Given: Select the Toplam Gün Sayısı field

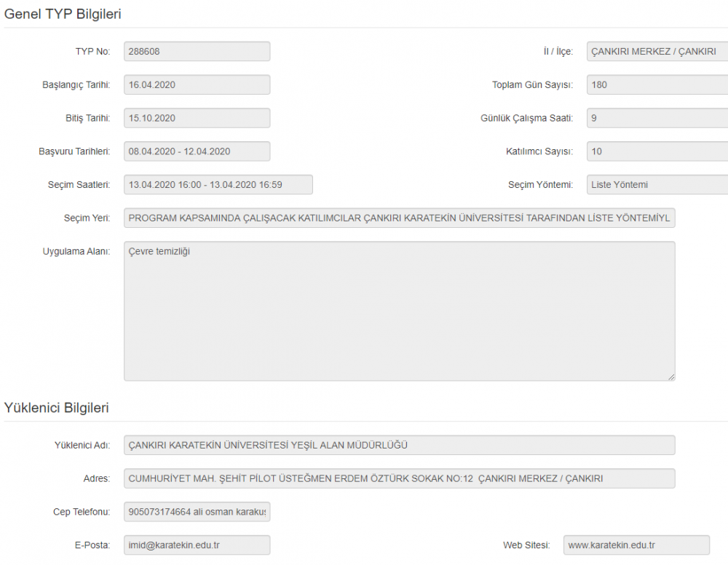Looking at the screenshot, I should (657, 84).
